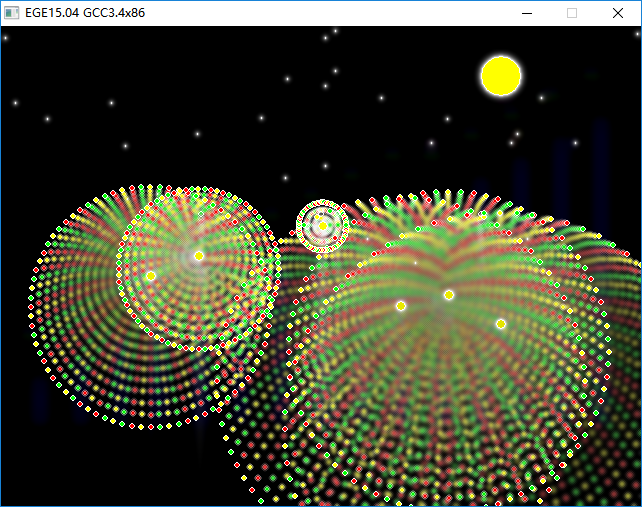Minimize the EGE15.04 window
The width and height of the screenshot is (642, 507).
click(527, 13)
